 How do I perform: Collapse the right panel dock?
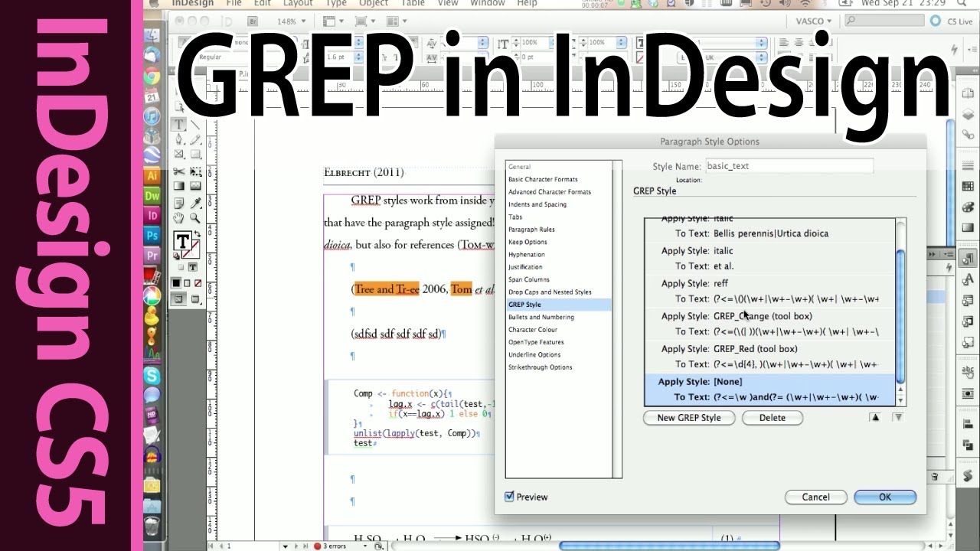point(975,71)
